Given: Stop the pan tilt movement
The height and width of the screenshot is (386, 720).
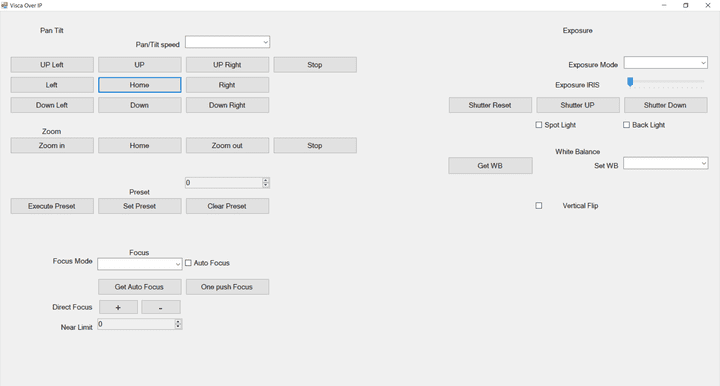Looking at the screenshot, I should point(315,65).
